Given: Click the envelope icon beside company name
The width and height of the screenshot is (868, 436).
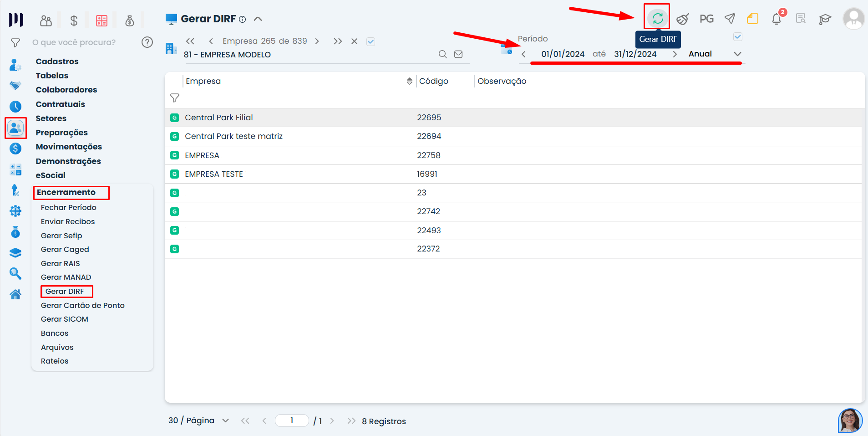Looking at the screenshot, I should coord(458,54).
